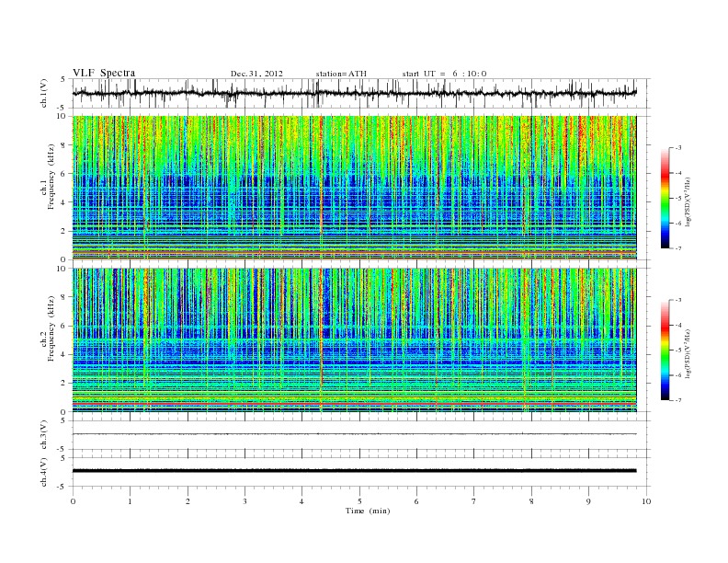Screen dimensions: 728x563
Task: Click the "3" minute time-axis tick label
Action: pyautogui.click(x=245, y=501)
